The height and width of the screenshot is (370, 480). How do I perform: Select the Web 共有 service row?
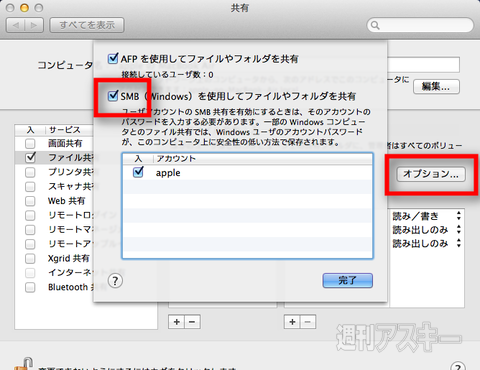coord(54,201)
